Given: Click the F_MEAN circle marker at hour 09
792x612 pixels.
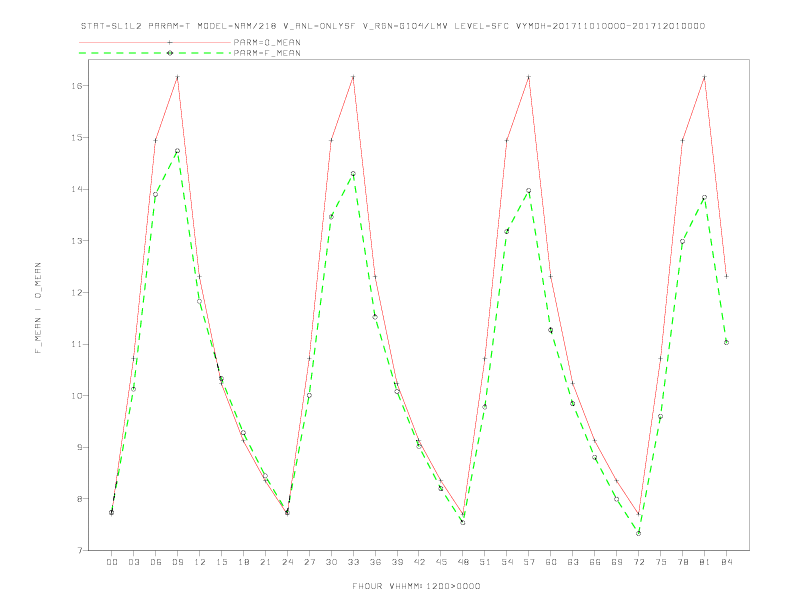Looking at the screenshot, I should 177,151.
